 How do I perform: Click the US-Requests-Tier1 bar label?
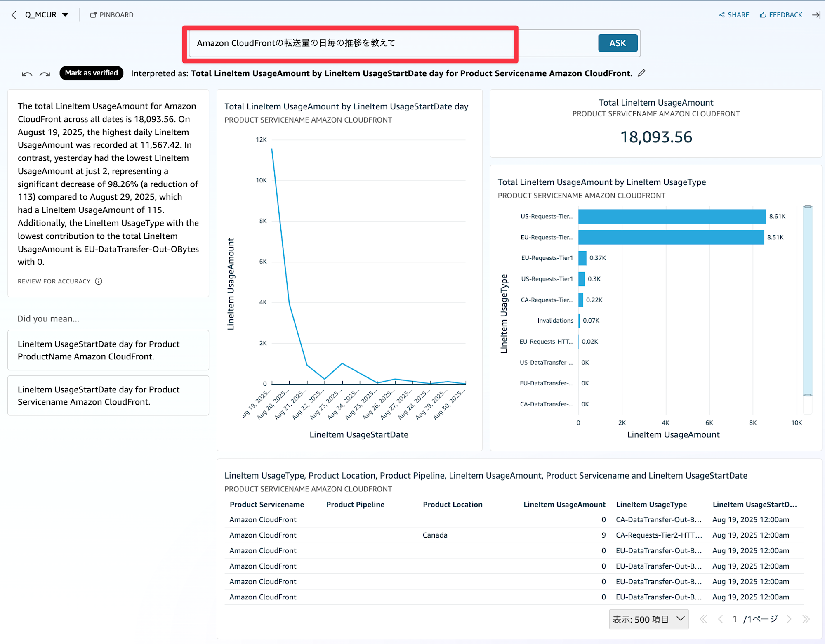pyautogui.click(x=547, y=279)
